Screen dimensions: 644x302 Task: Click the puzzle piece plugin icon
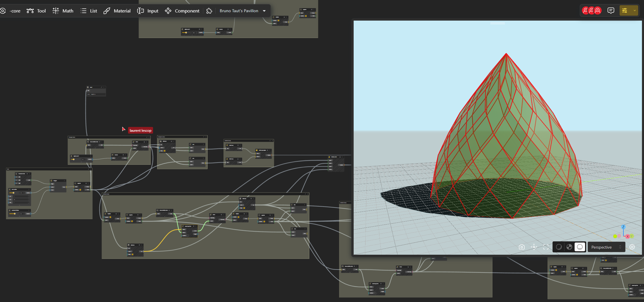pos(209,11)
